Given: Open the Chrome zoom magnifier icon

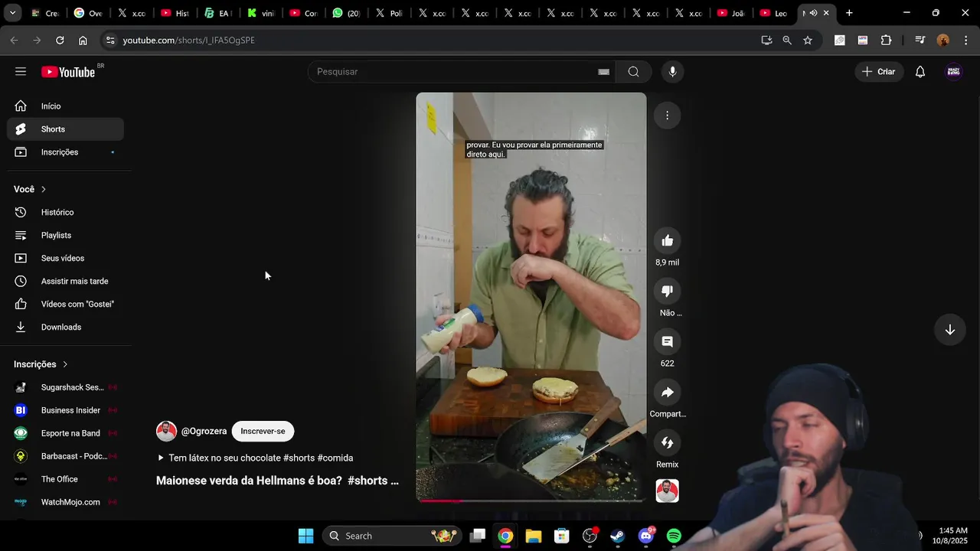Looking at the screenshot, I should (x=786, y=40).
